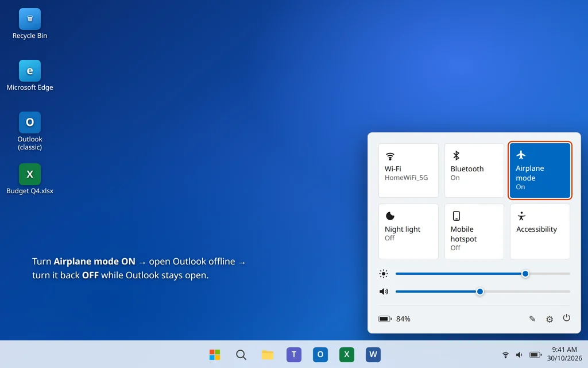Open the Recycle Bin desktop icon
Image resolution: width=588 pixels, height=368 pixels.
point(30,24)
